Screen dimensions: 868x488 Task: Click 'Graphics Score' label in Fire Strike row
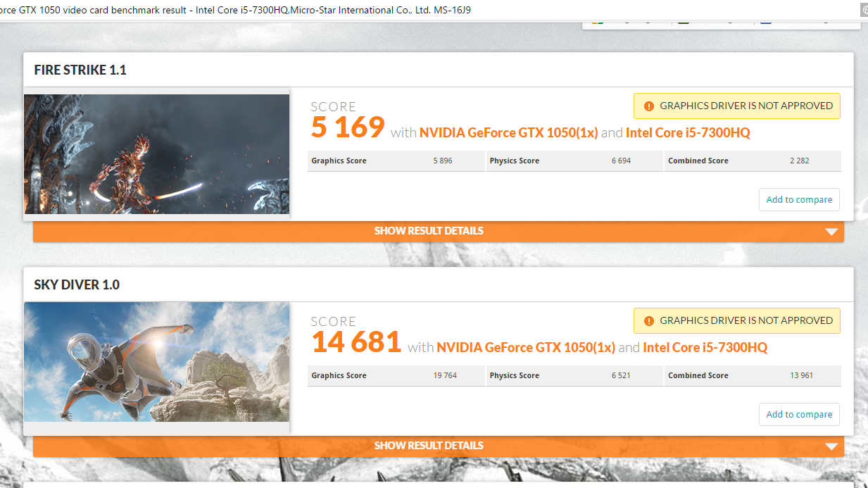tap(339, 161)
